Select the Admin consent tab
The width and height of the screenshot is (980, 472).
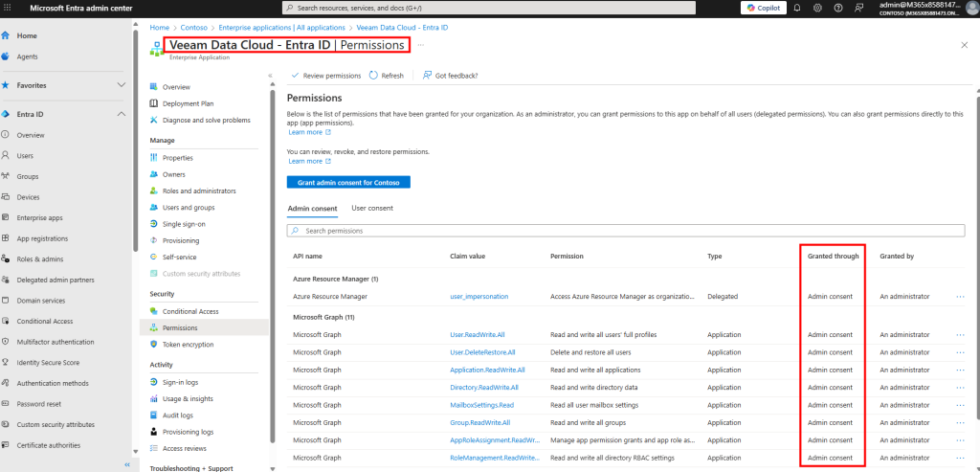pos(314,208)
